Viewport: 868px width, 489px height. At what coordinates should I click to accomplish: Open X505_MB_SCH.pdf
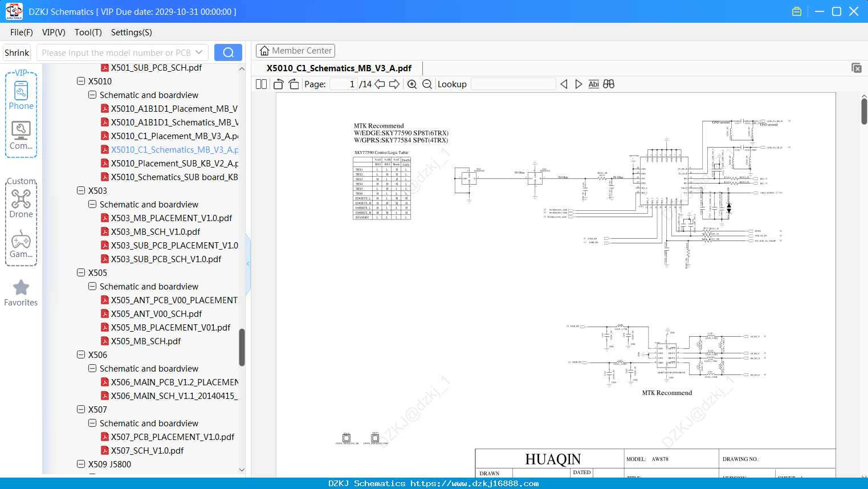pos(141,341)
